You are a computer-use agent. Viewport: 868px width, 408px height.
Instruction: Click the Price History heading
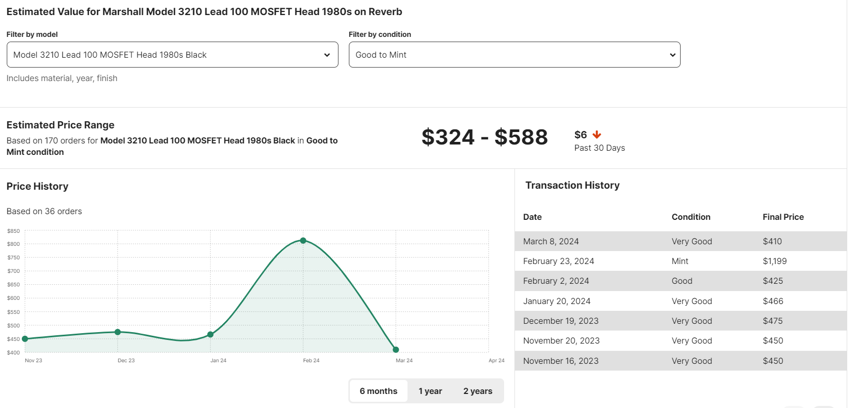pyautogui.click(x=37, y=186)
